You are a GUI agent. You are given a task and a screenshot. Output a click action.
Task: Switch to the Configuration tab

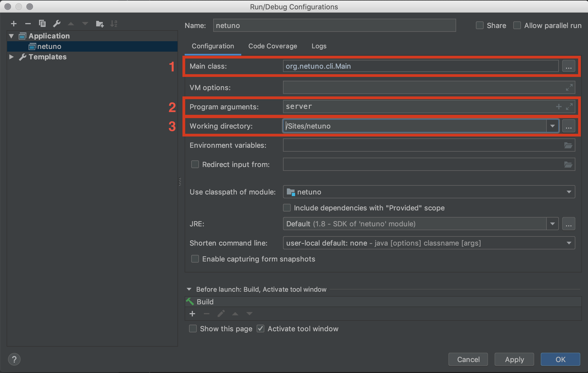pyautogui.click(x=213, y=46)
